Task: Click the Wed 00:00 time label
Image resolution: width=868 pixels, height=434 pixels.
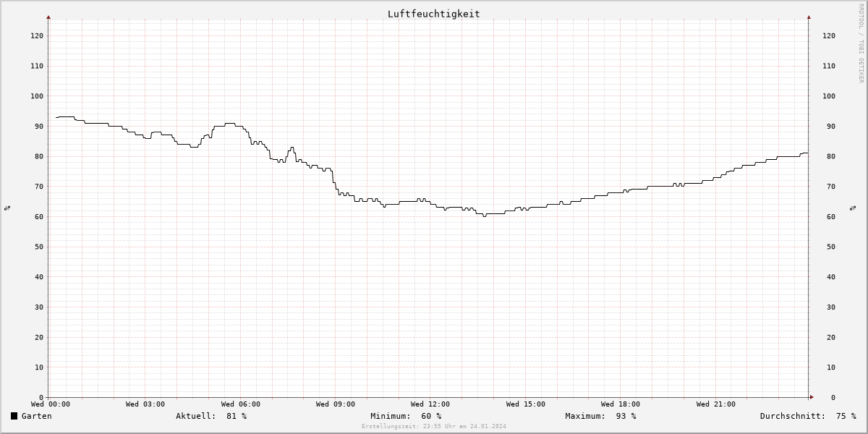Action: pyautogui.click(x=51, y=404)
